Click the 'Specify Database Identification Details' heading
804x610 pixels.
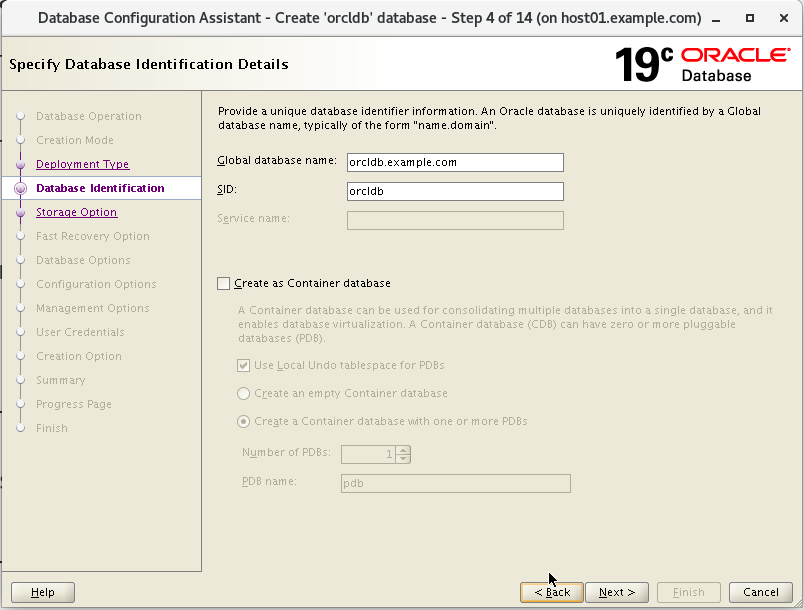click(149, 65)
